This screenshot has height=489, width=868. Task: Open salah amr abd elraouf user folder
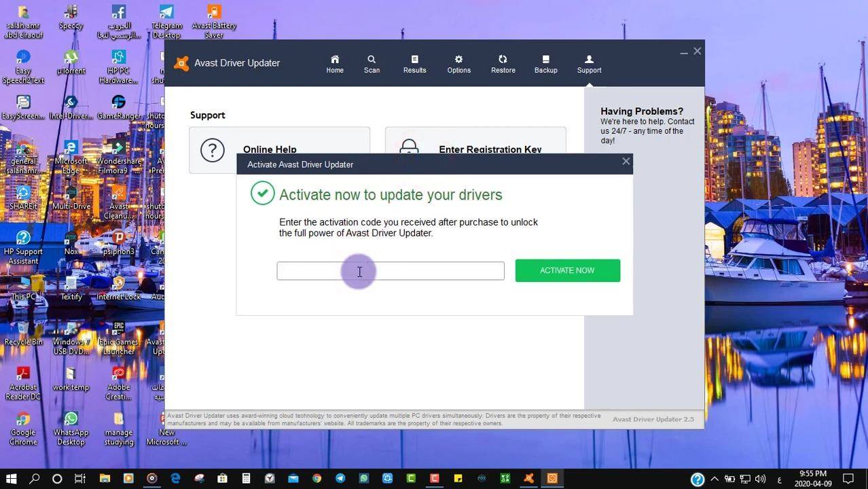click(23, 22)
